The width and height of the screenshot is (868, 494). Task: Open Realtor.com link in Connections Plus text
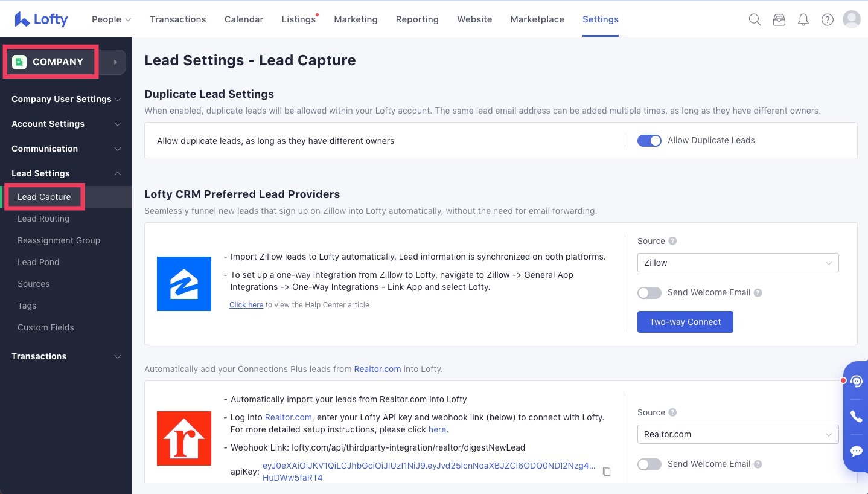377,369
